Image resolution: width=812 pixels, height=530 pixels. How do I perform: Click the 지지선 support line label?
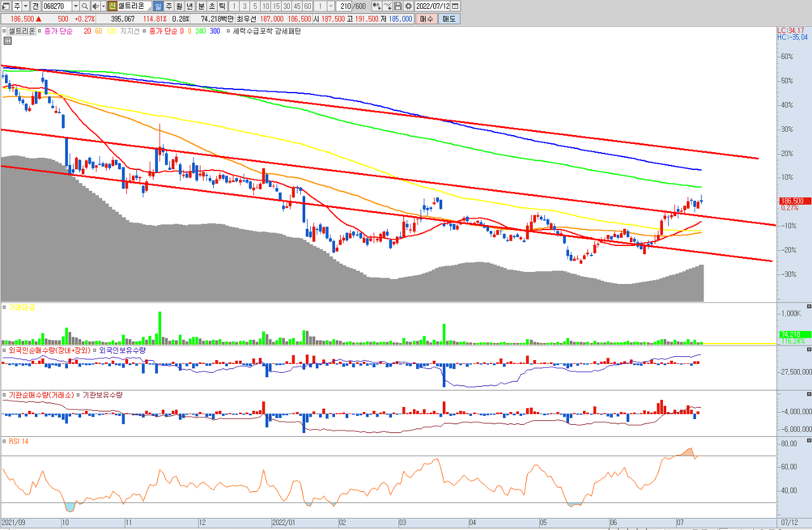(129, 31)
